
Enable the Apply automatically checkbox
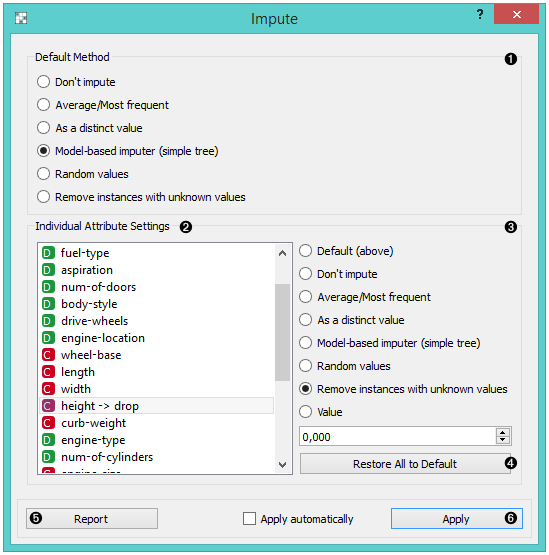pyautogui.click(x=249, y=519)
